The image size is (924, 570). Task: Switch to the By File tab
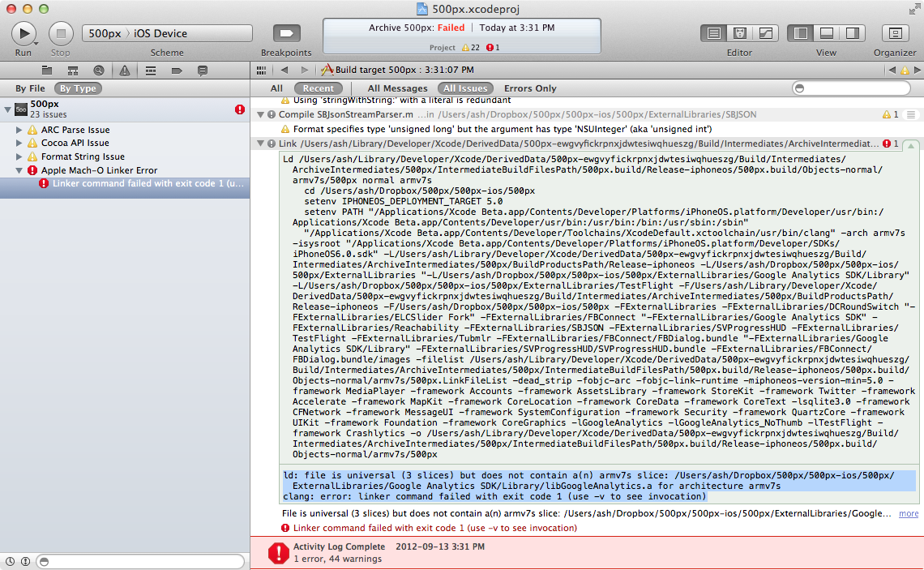click(x=30, y=88)
